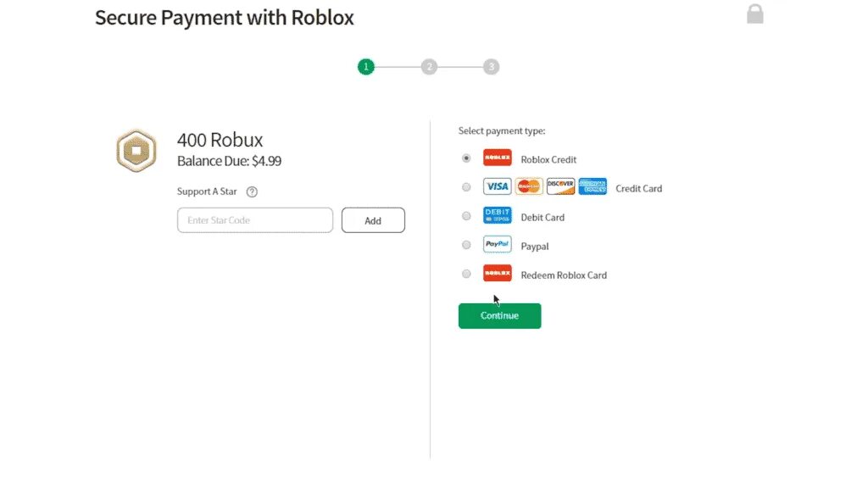Click the Support A Star label

pos(207,191)
